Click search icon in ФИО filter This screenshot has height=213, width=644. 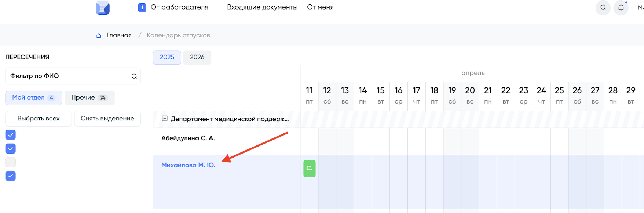click(134, 76)
